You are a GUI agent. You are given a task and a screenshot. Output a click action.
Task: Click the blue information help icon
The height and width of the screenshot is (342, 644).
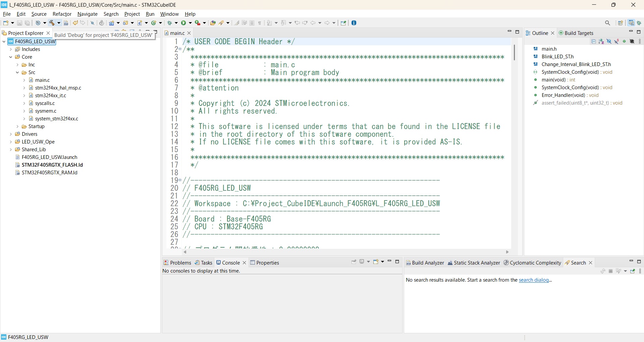click(354, 23)
